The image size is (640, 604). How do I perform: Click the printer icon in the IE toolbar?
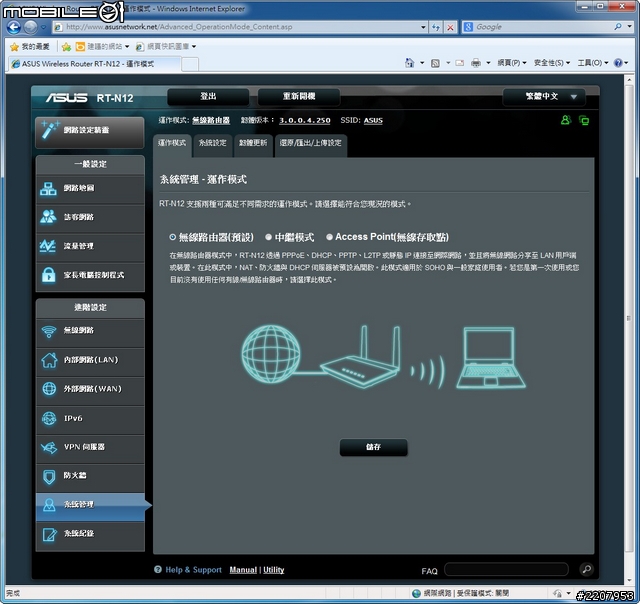(x=476, y=63)
